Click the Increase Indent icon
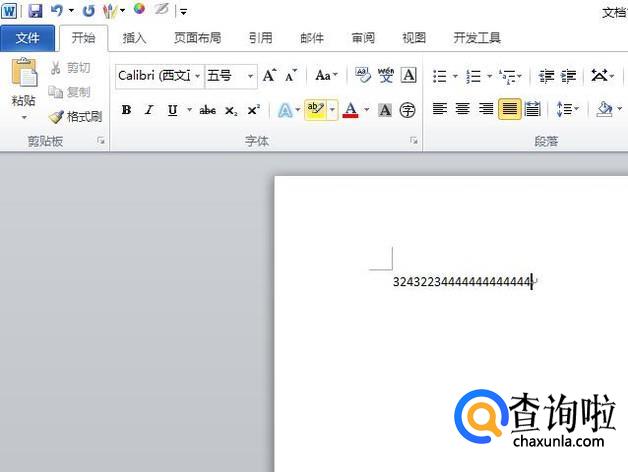This screenshot has width=628, height=472. pos(568,76)
